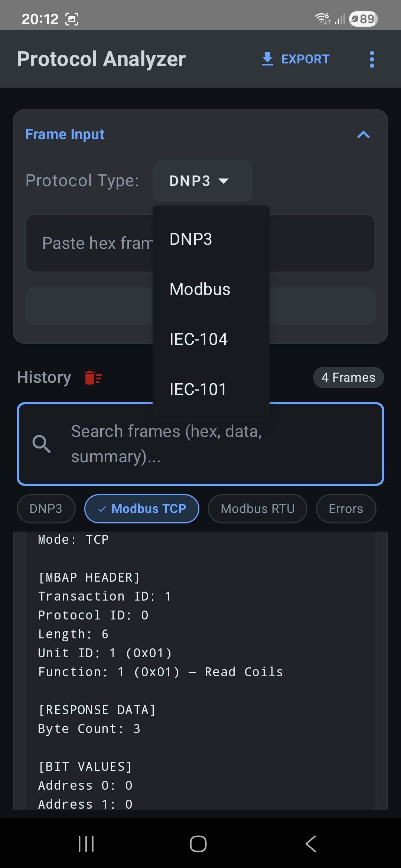Open the three-dot overflow menu
This screenshot has height=868, width=401.
coord(371,59)
